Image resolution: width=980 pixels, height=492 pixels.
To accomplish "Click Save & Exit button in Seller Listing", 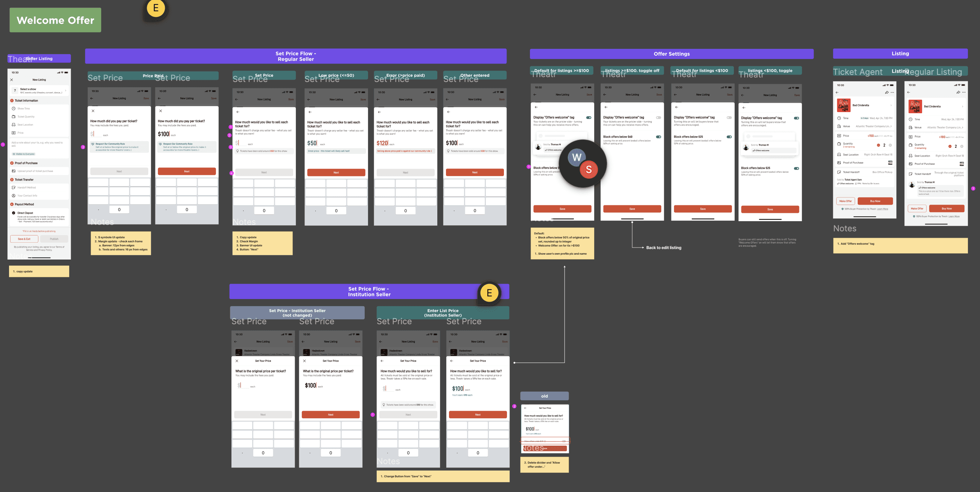I will point(24,239).
